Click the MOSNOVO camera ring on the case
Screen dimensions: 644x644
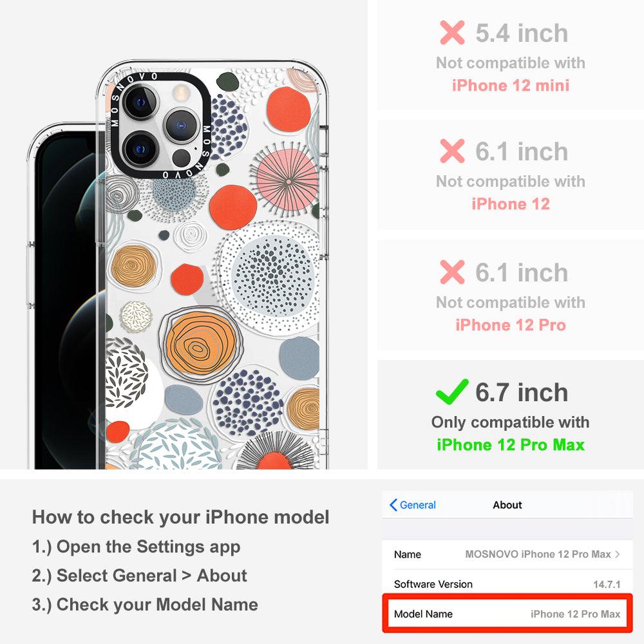pyautogui.click(x=160, y=126)
